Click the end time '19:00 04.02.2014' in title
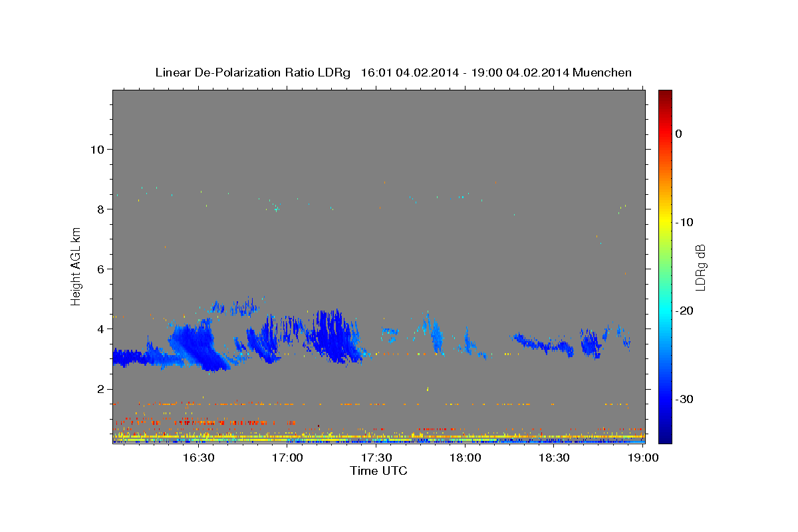This screenshot has width=798, height=532. [x=519, y=72]
